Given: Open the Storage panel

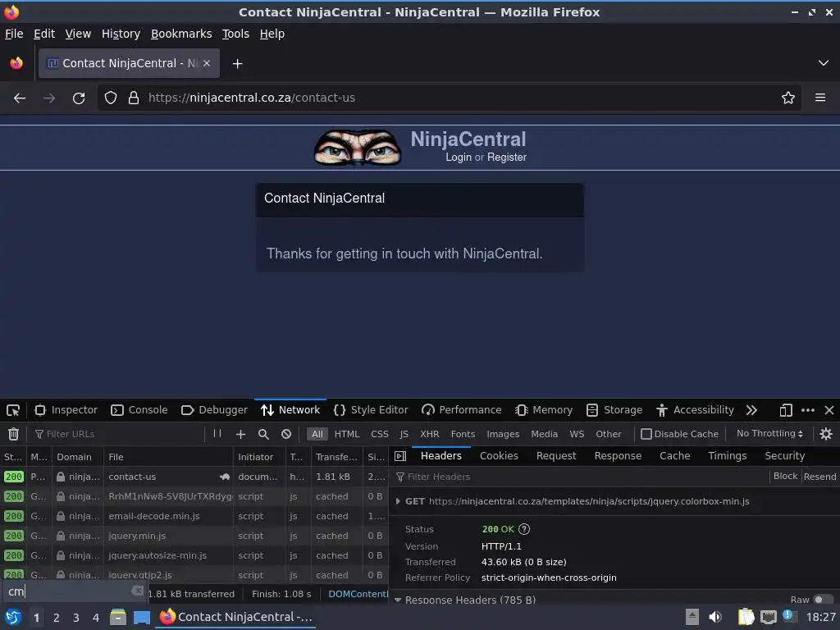Looking at the screenshot, I should point(614,410).
